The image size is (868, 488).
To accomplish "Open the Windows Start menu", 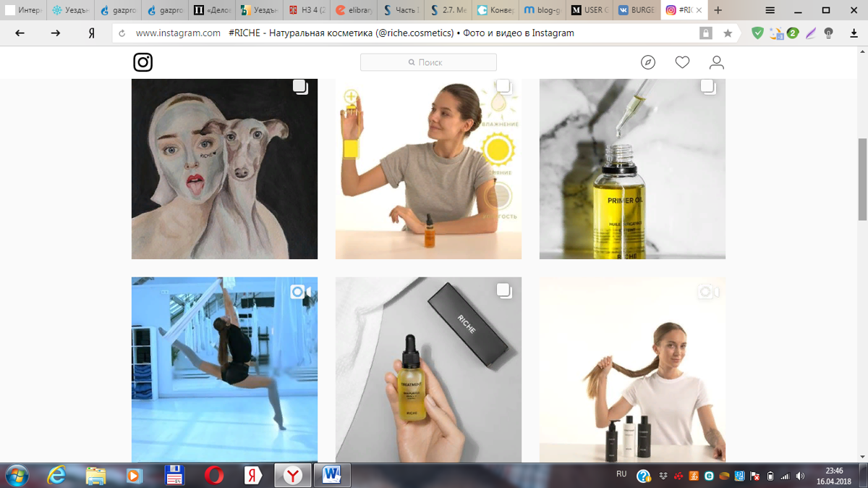I will coord(16,476).
